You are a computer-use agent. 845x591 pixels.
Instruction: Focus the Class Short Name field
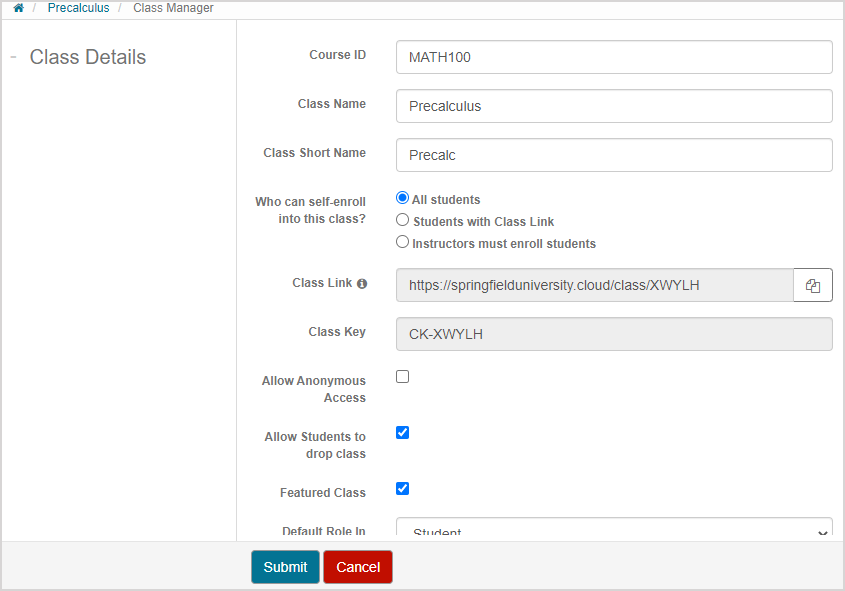(x=614, y=155)
